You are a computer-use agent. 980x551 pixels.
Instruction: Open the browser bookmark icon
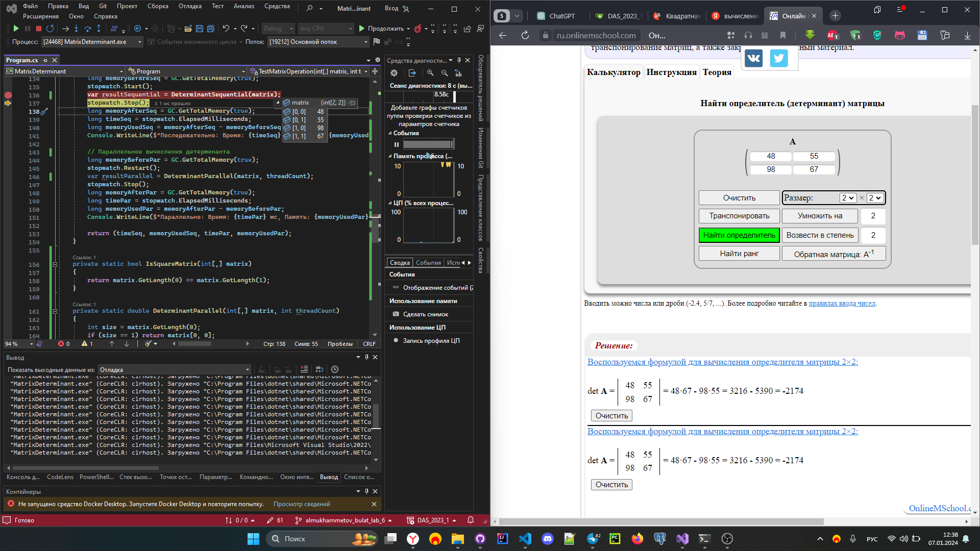tap(783, 35)
